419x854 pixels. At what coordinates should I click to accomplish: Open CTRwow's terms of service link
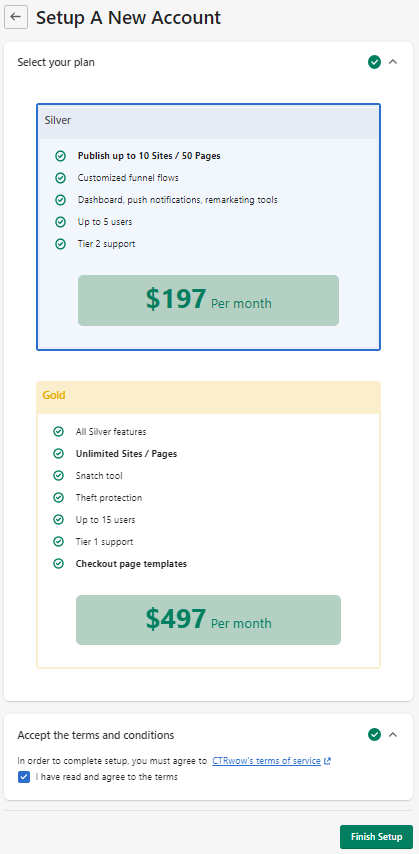point(266,761)
